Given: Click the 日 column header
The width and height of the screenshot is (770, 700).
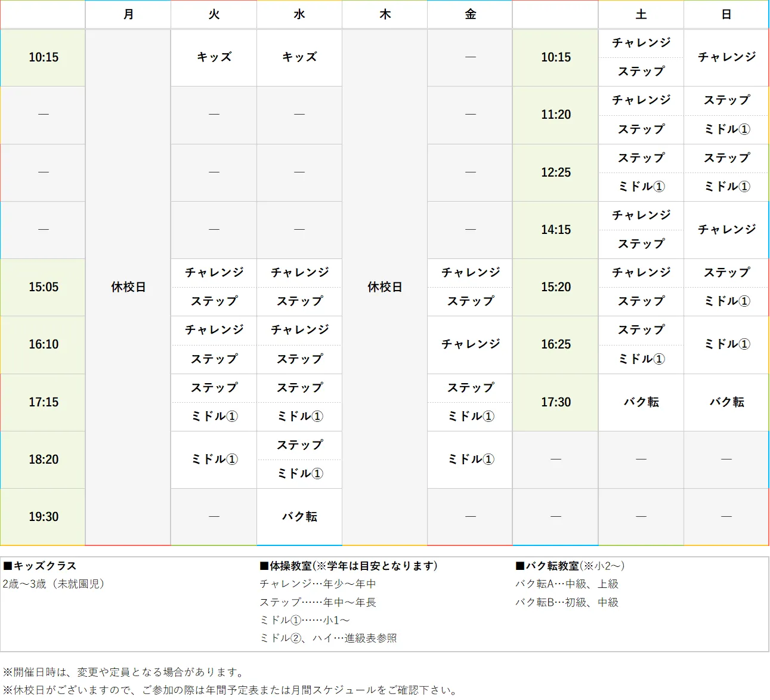Looking at the screenshot, I should (x=726, y=14).
